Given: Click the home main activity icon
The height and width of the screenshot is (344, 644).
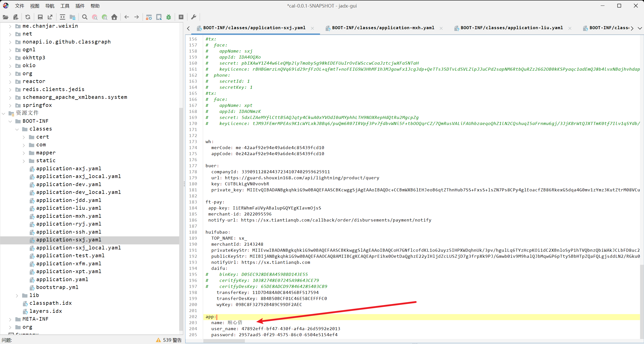Looking at the screenshot, I should pos(114,17).
